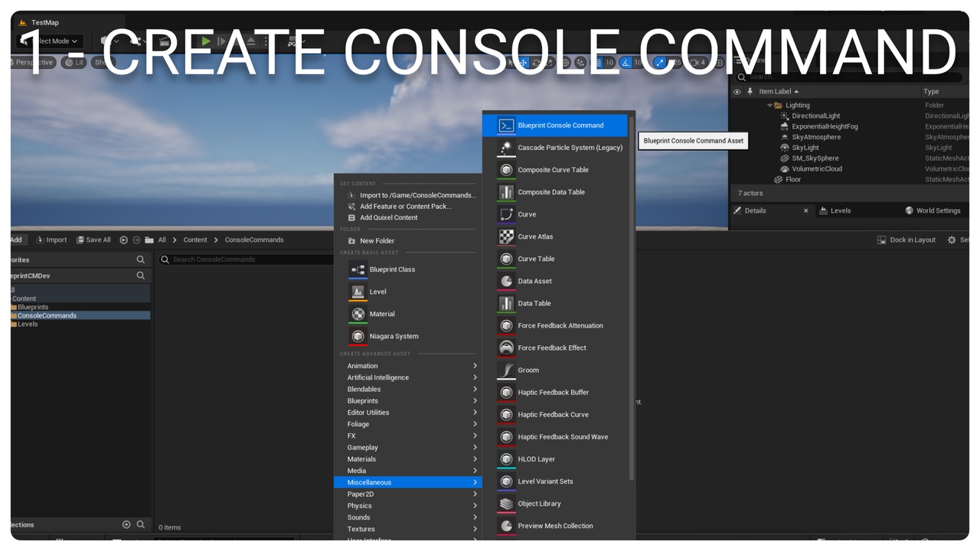Screen dimensions: 980x551
Task: Collapse the Lighting folder in Outliner
Action: [769, 106]
